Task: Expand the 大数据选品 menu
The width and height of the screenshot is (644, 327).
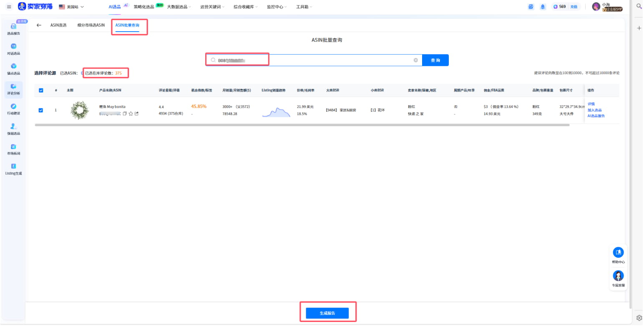Action: point(179,7)
